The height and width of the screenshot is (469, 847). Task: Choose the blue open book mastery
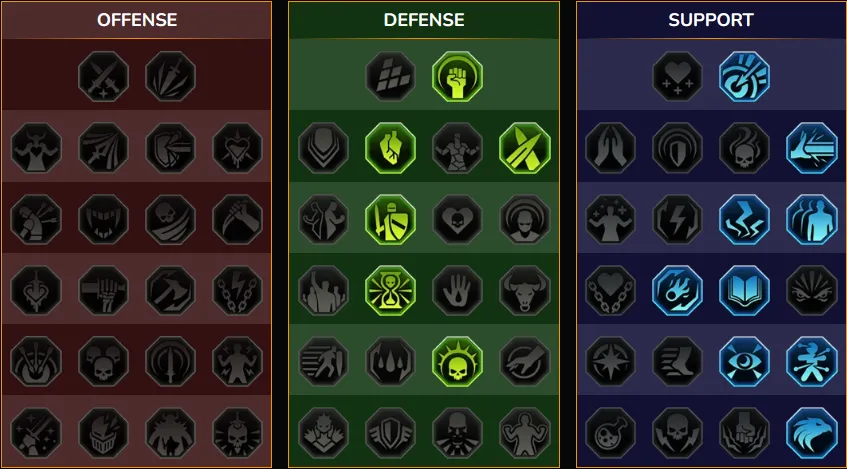pyautogui.click(x=744, y=290)
